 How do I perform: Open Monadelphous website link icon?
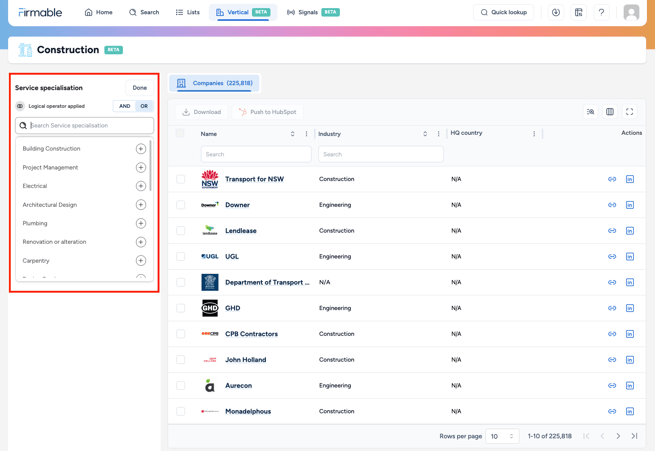click(612, 411)
